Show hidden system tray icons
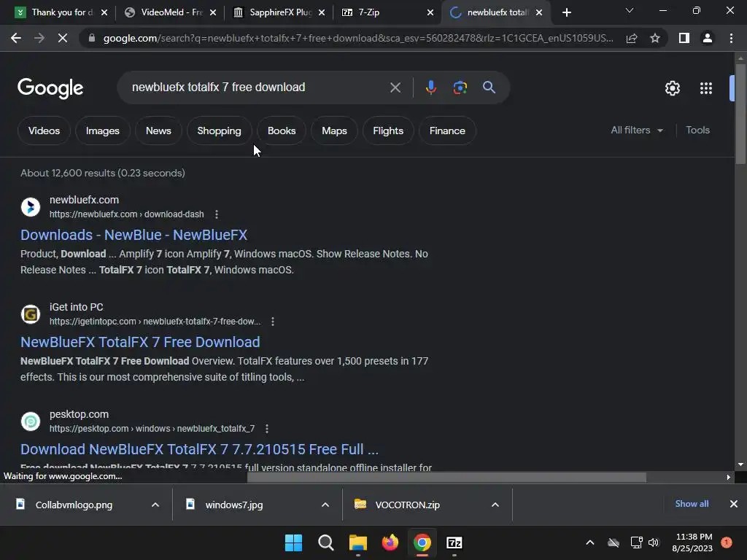This screenshot has width=747, height=560. coord(589,542)
